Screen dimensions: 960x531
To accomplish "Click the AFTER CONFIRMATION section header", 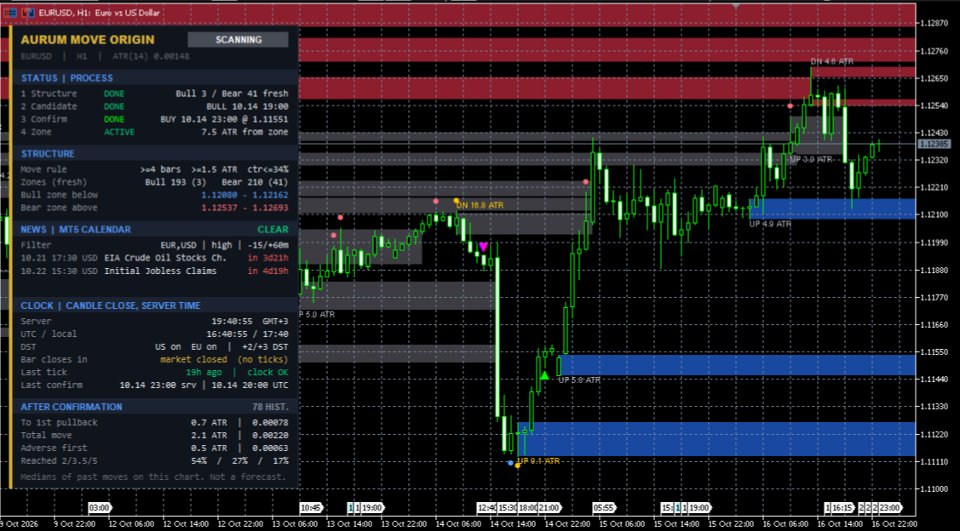I will click(x=72, y=407).
